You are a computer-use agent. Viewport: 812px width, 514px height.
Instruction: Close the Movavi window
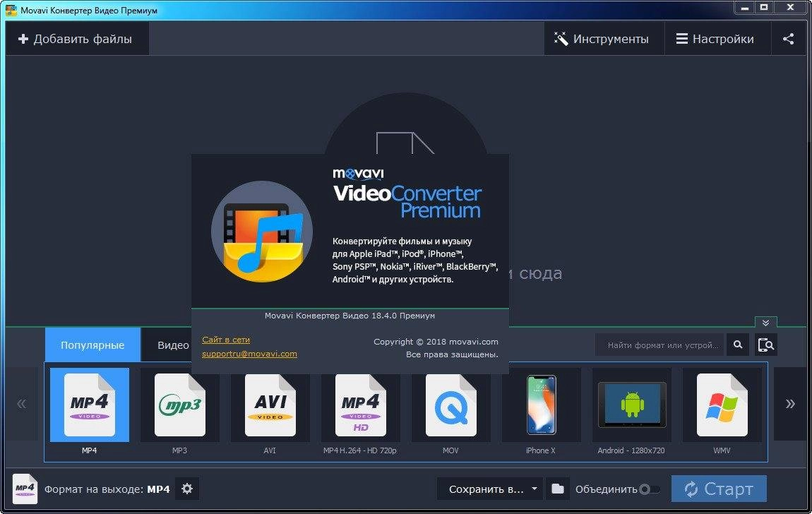tap(790, 7)
